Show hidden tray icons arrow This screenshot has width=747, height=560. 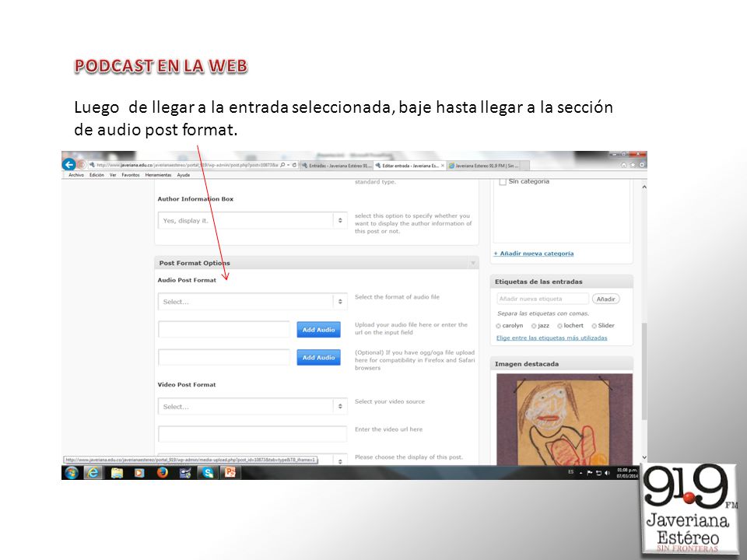580,474
